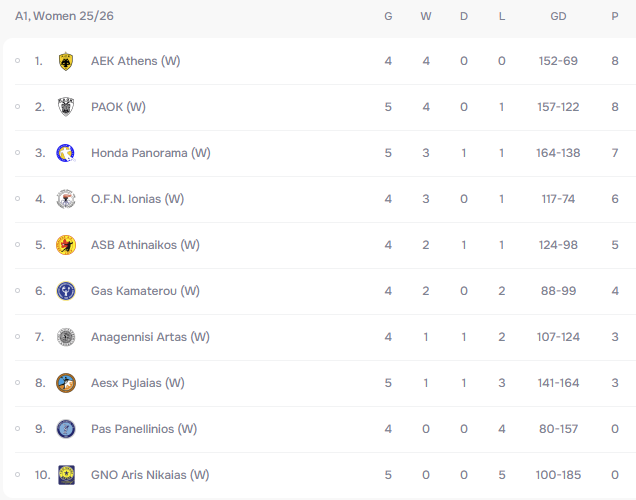The width and height of the screenshot is (636, 500).
Task: Click the Anagennisi Artas emblem
Action: pyautogui.click(x=66, y=337)
